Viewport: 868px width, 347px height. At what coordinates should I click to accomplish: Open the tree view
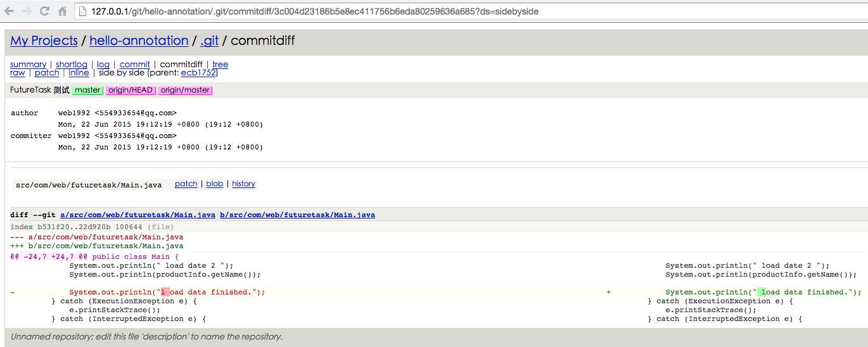(x=220, y=65)
